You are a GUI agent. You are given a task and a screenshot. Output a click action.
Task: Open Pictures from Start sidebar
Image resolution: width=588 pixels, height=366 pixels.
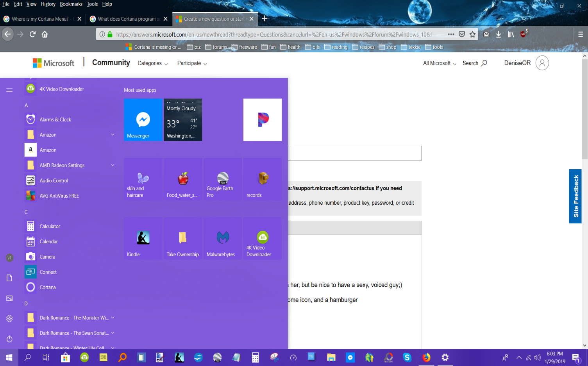(x=9, y=298)
